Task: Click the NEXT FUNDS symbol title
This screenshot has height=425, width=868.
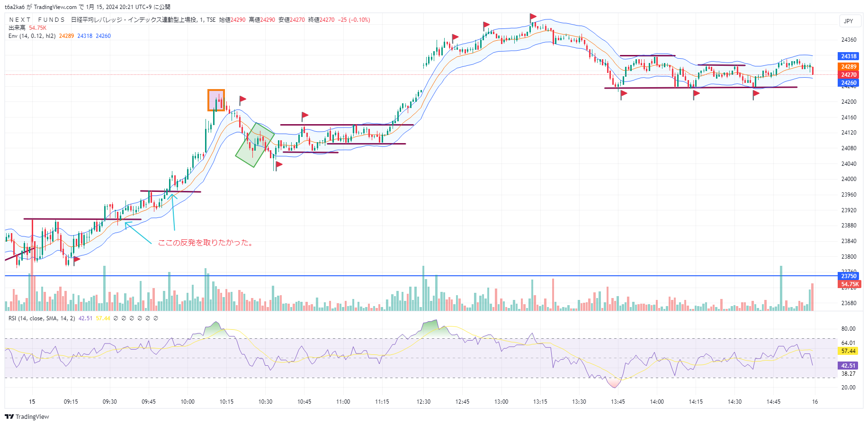Action: [37, 20]
